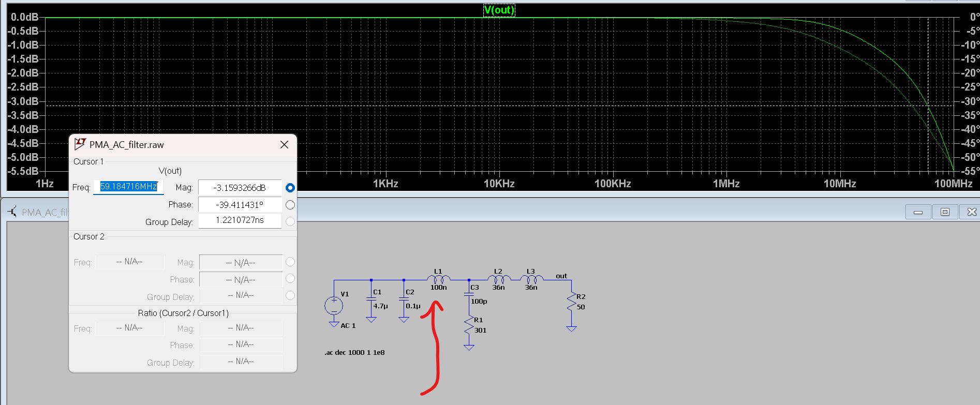Click the 1KHz frequency axis label
The width and height of the screenshot is (980, 405).
[386, 184]
